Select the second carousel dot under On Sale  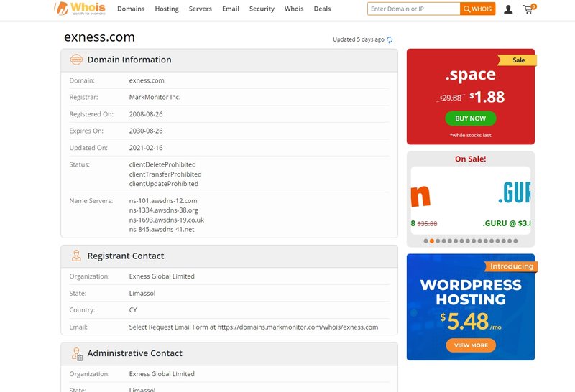[x=432, y=241]
